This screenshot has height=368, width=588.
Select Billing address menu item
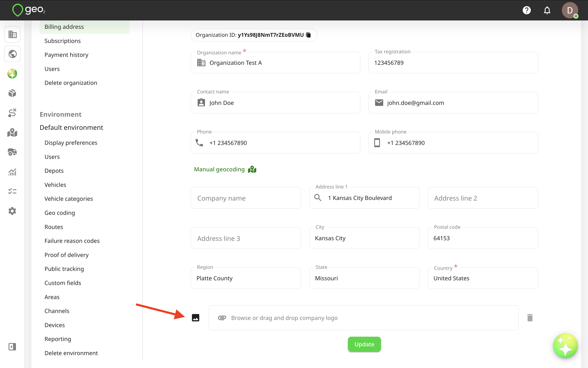[85, 27]
